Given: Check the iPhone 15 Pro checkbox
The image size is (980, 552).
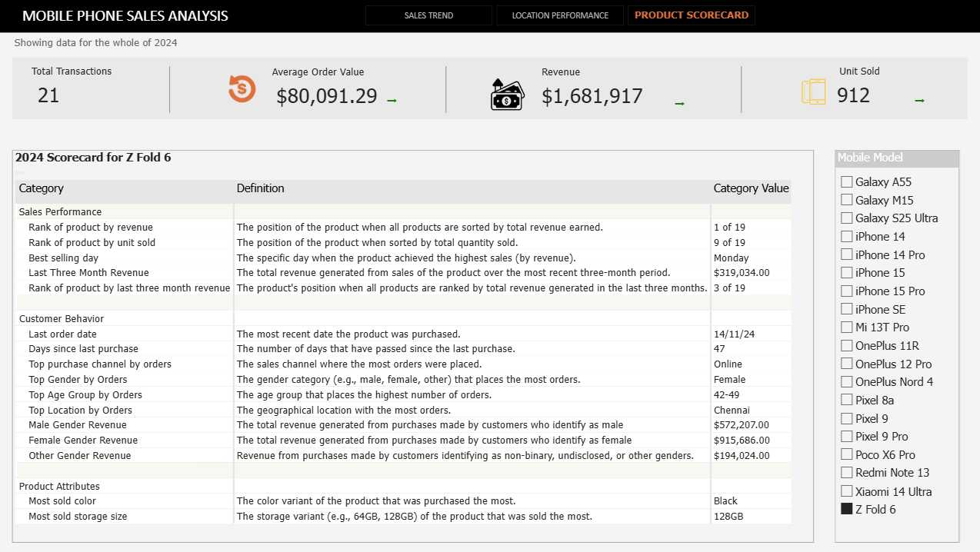Looking at the screenshot, I should [847, 291].
